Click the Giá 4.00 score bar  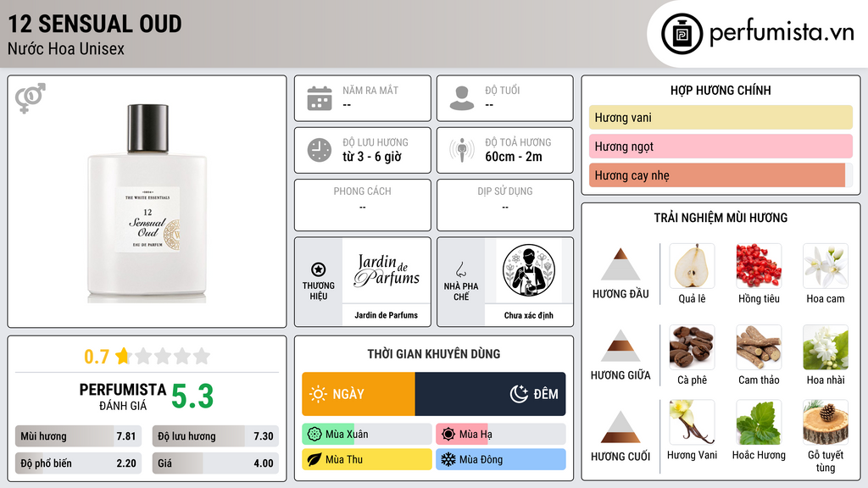tap(215, 463)
